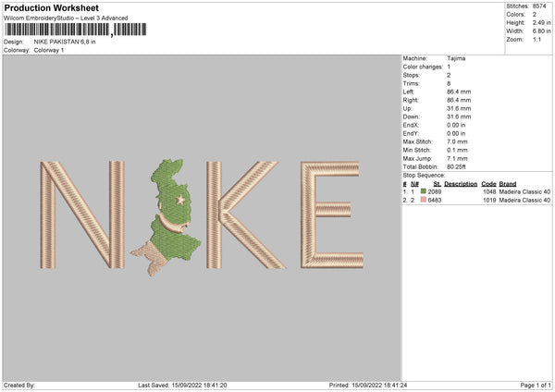This screenshot has height=392, width=555.
Task: Click the 'Right:' measurement label
Action: [x=411, y=100]
